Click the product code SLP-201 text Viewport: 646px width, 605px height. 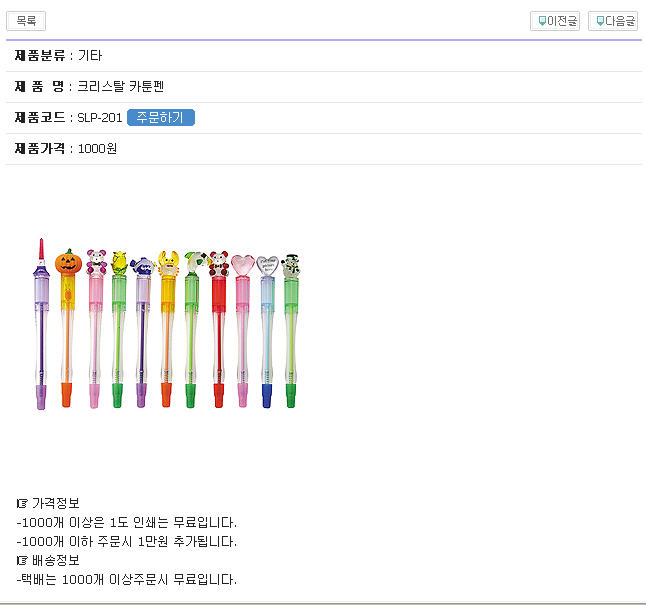point(99,118)
